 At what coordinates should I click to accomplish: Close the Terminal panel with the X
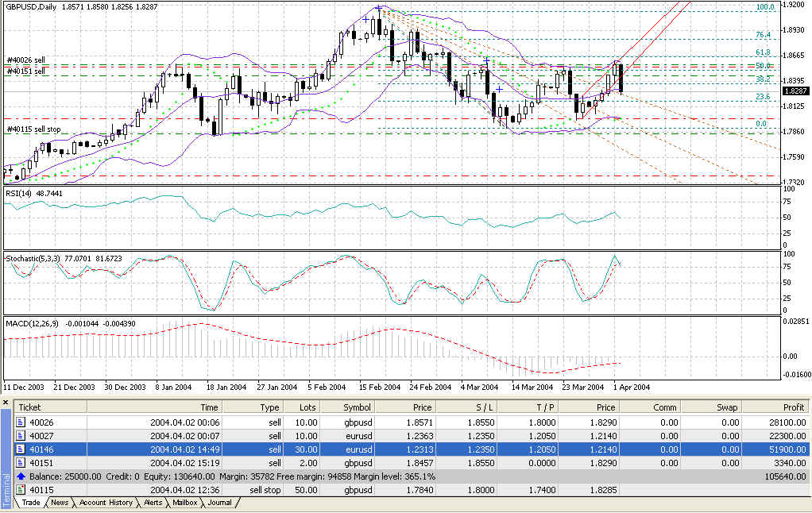(x=5, y=403)
